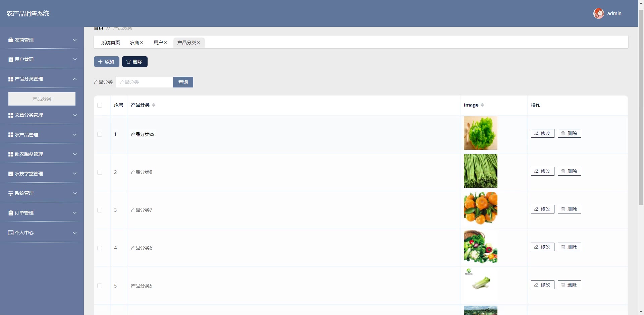The height and width of the screenshot is (315, 644).
Task: Click the 文章分类管理 grid icon
Action: click(11, 115)
